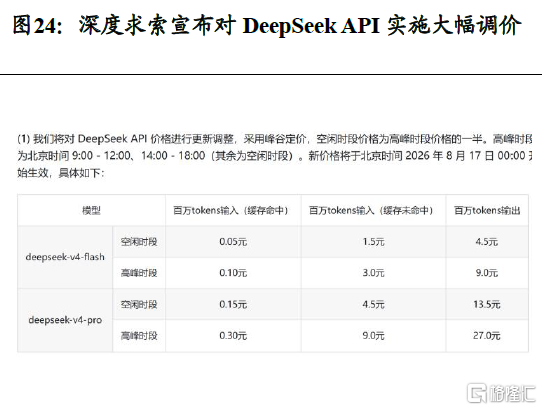Click the 0.30元 price cell
Viewport: 542px width, 410px height.
233,336
